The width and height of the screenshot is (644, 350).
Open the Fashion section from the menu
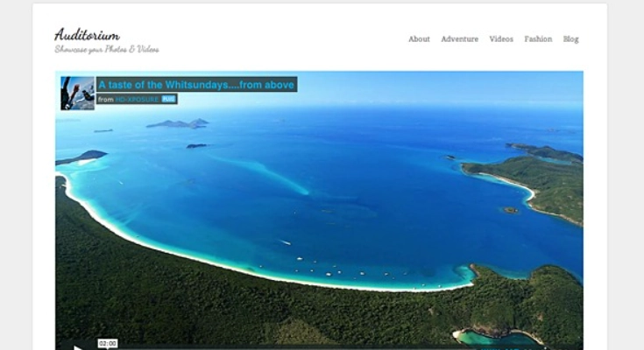(x=538, y=39)
